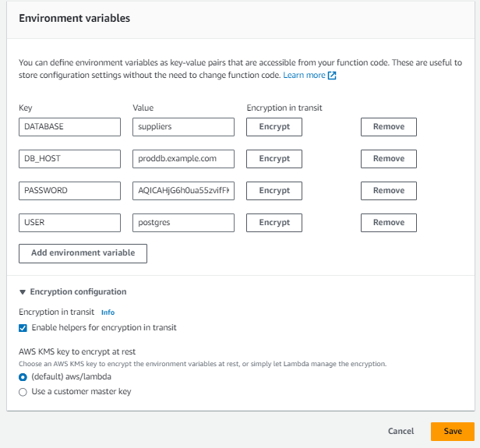Select the (default) aws/lambda radio option
The width and height of the screenshot is (480, 448).
tap(23, 377)
